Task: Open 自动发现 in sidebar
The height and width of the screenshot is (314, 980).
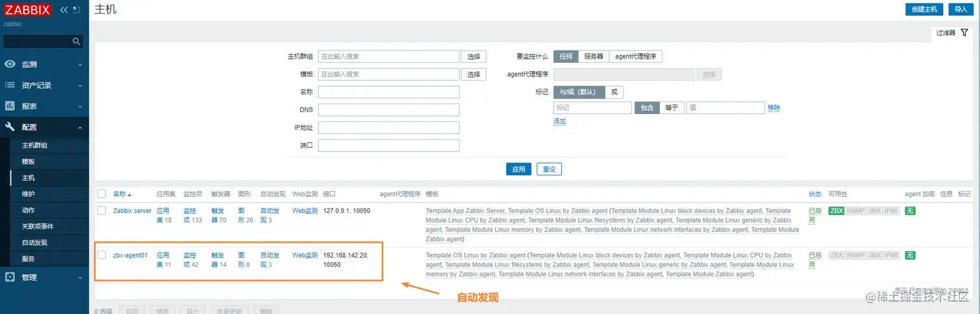Action: pyautogui.click(x=34, y=242)
